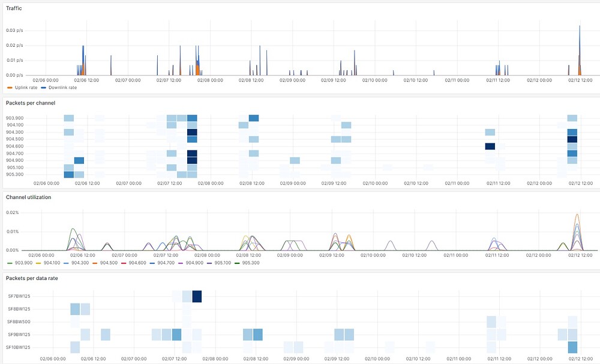Select the 904.300 legend label
Image resolution: width=600 pixels, height=364 pixels.
pyautogui.click(x=80, y=263)
